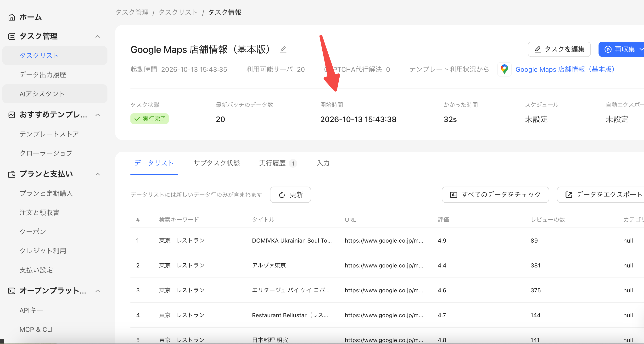
Task: Click the 評価 column header
Action: point(443,220)
